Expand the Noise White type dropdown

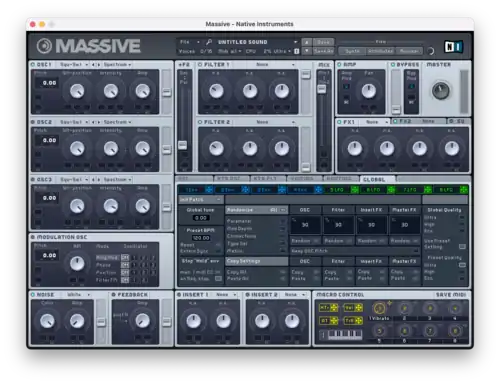click(x=78, y=295)
